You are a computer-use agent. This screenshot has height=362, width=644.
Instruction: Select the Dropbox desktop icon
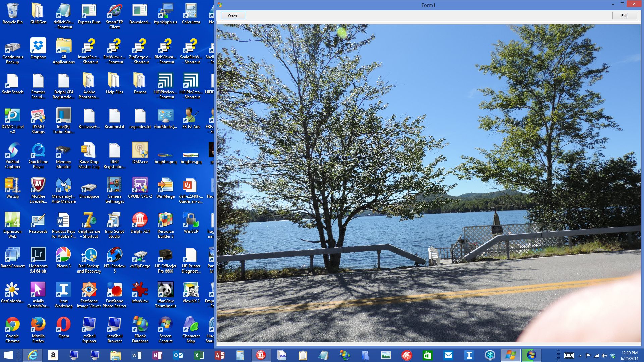click(38, 49)
